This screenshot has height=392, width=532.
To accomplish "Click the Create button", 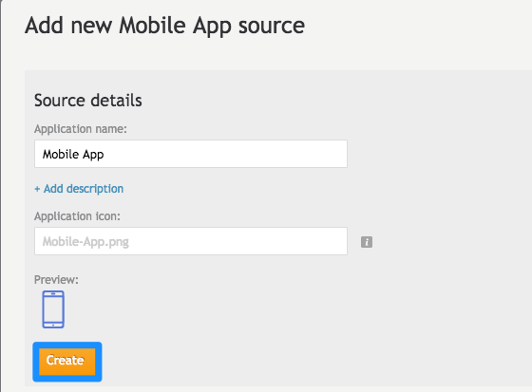I will 67,362.
